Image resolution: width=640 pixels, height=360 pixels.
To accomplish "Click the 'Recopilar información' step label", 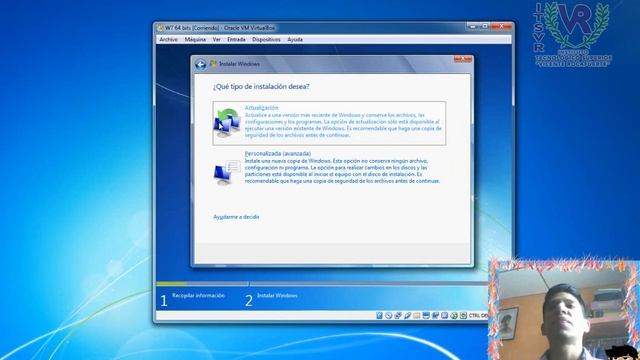I will (x=198, y=295).
